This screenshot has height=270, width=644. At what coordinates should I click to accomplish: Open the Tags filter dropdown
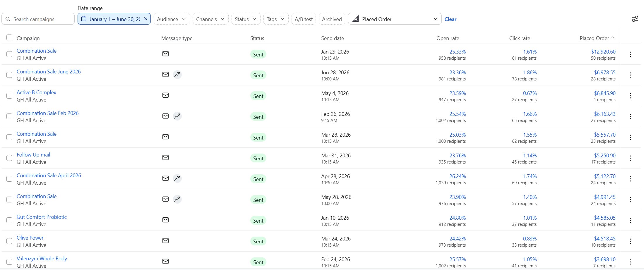pyautogui.click(x=276, y=19)
